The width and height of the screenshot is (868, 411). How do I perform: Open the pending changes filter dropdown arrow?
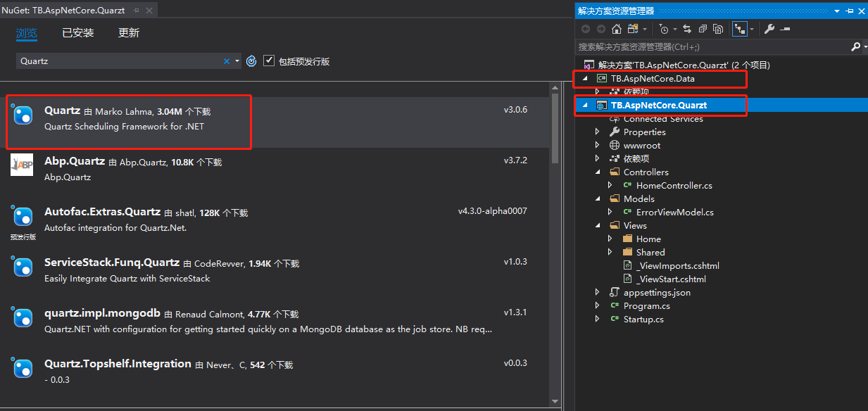[x=674, y=29]
